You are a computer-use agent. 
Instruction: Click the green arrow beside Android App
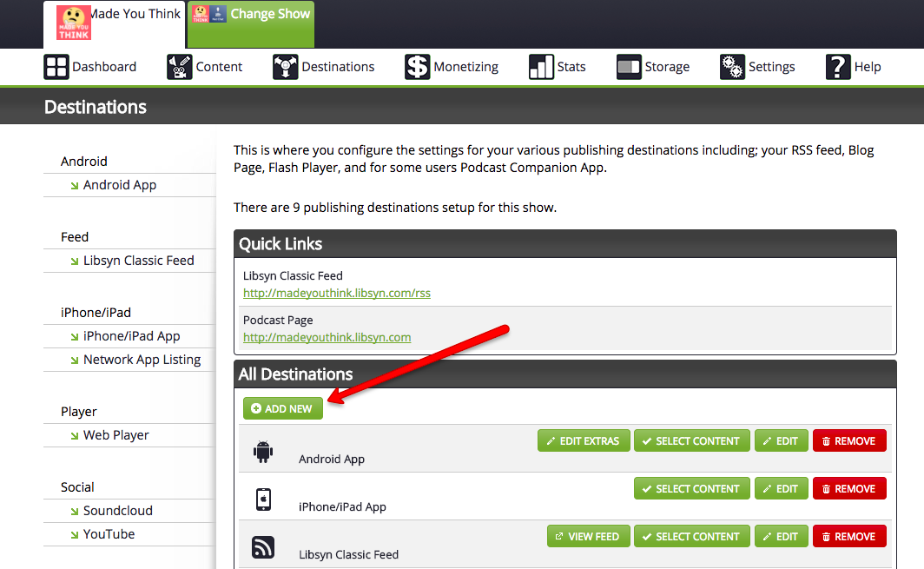click(x=75, y=186)
